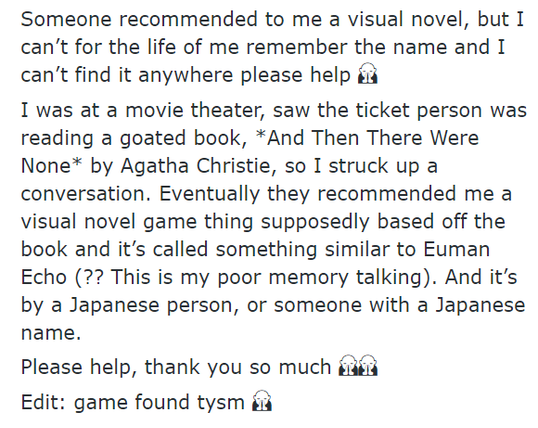Click the second crying emoji after 'so much'

[x=368, y=366]
